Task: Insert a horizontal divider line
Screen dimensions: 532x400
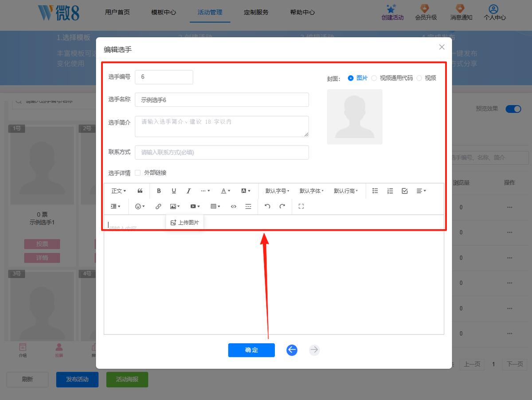Action: 248,206
